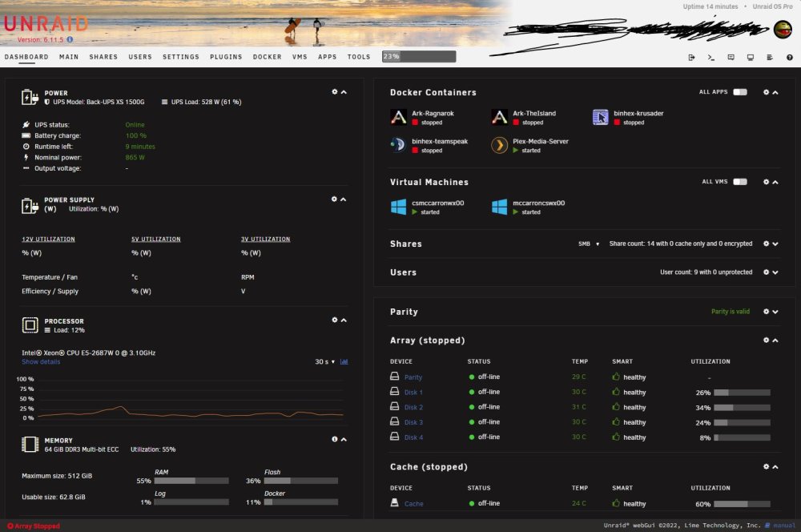The width and height of the screenshot is (801, 532).
Task: Open the Shares settings gear
Action: pyautogui.click(x=766, y=244)
